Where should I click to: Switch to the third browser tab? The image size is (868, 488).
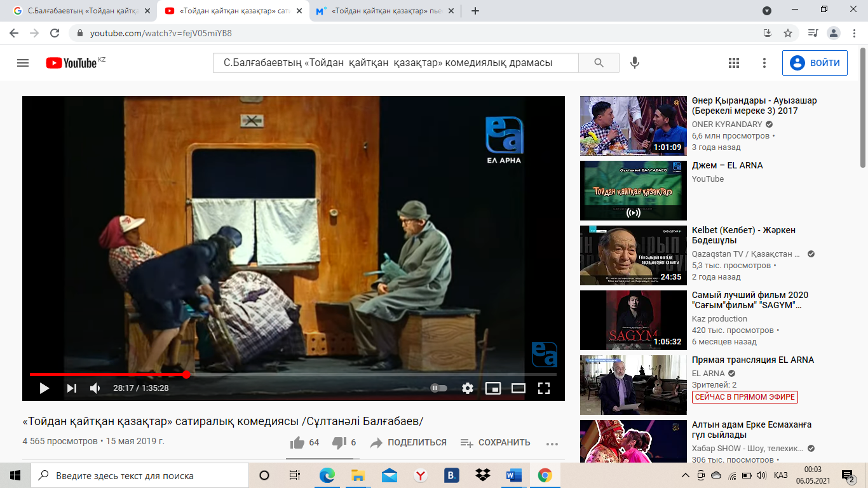point(384,11)
